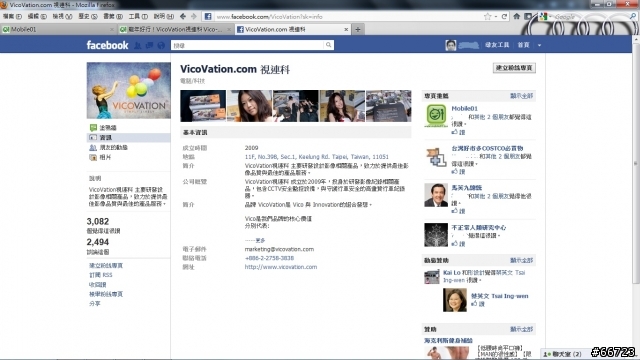Open 塗鴉牆 wall icon in sidebar
The image size is (640, 360).
coord(93,128)
